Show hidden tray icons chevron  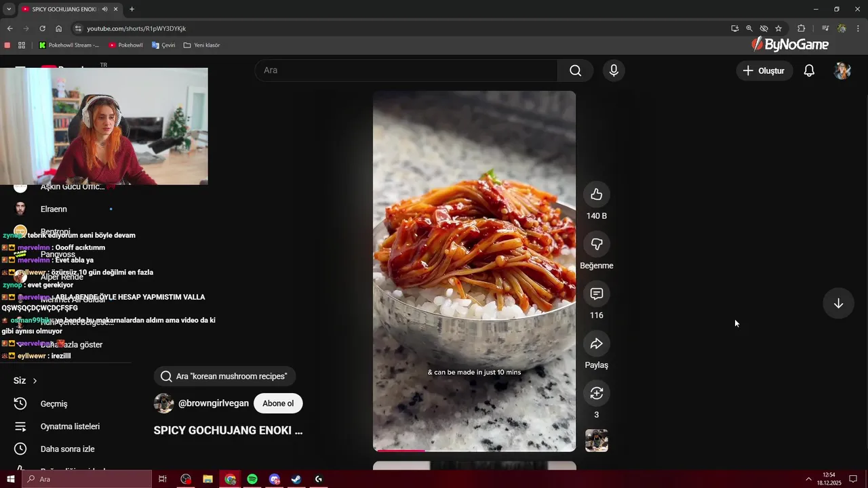pyautogui.click(x=808, y=479)
